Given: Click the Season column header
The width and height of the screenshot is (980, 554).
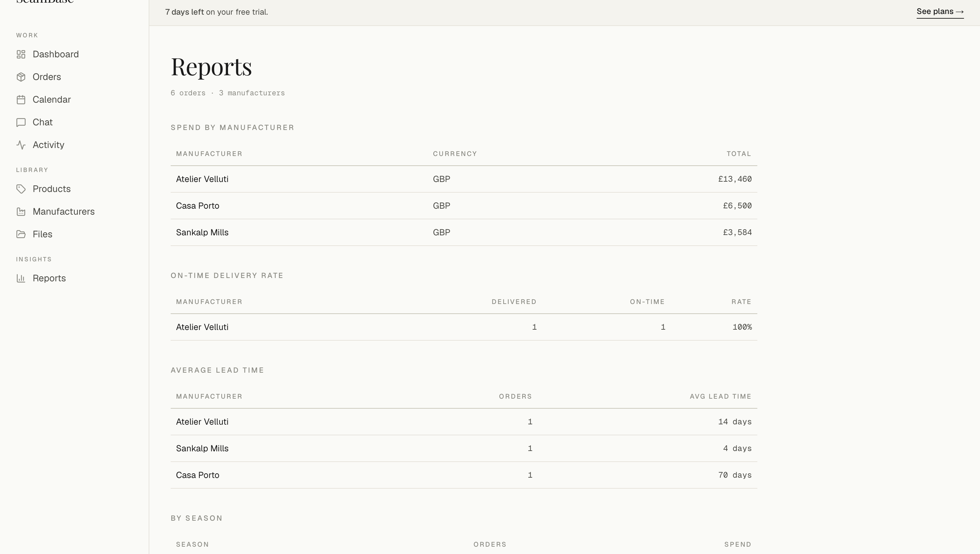Looking at the screenshot, I should (x=193, y=544).
